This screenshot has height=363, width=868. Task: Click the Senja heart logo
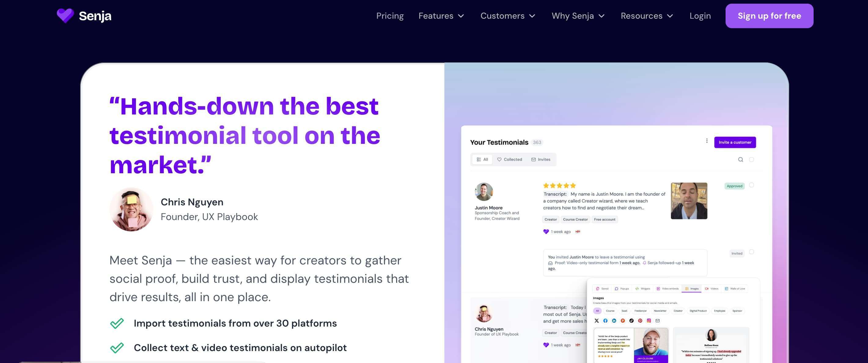tap(65, 16)
